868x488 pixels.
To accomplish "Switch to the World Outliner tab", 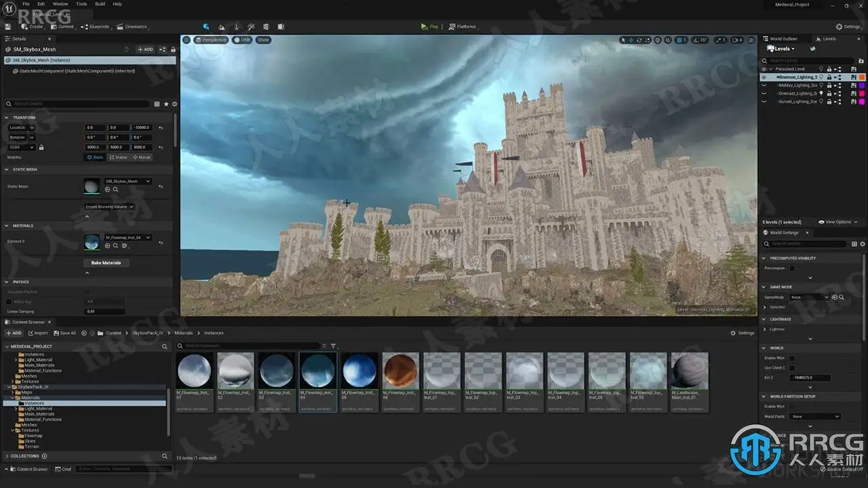I will [783, 39].
